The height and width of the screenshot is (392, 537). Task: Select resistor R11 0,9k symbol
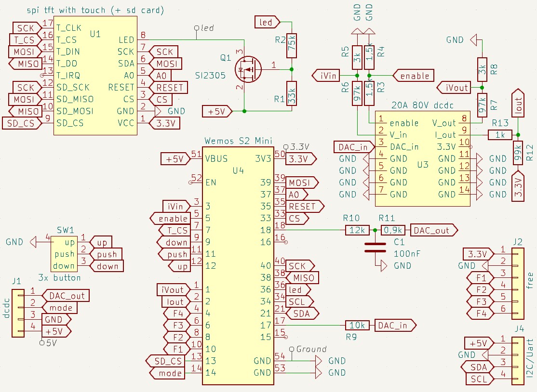393,230
